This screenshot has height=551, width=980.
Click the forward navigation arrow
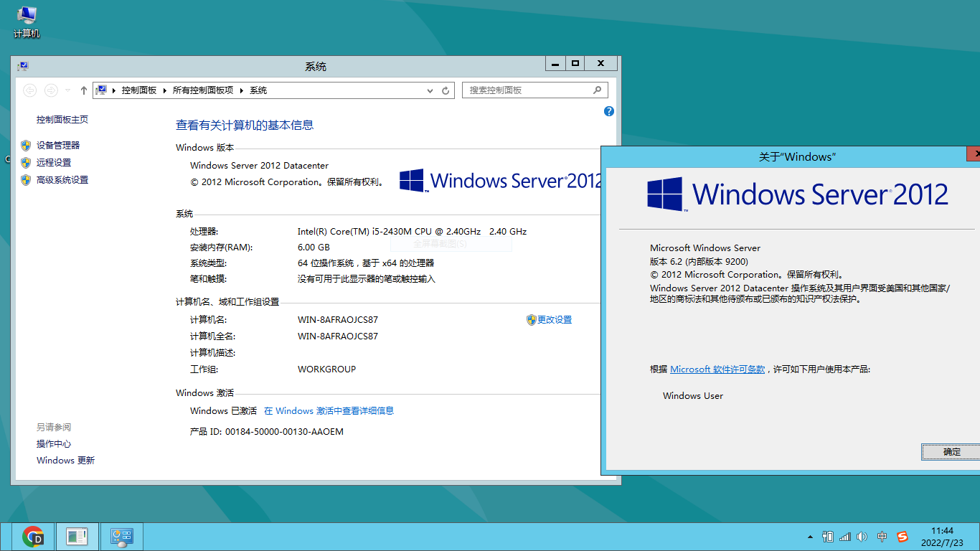tap(51, 90)
